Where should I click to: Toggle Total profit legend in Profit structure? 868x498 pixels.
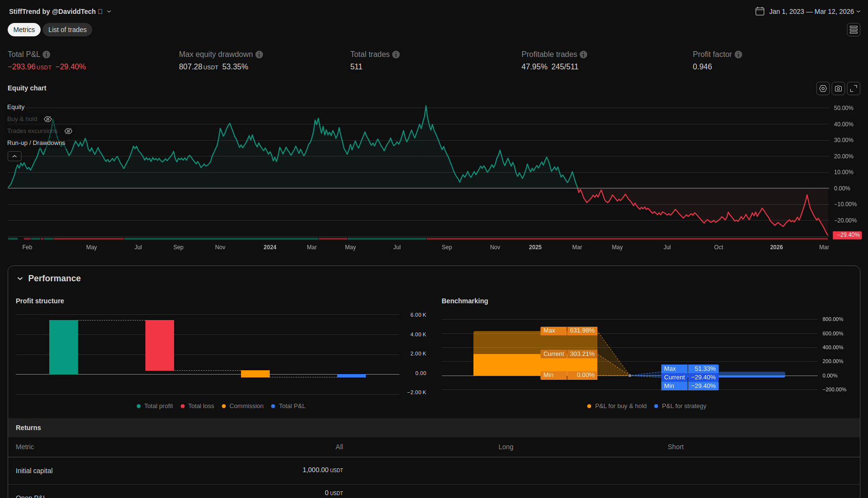tap(154, 406)
